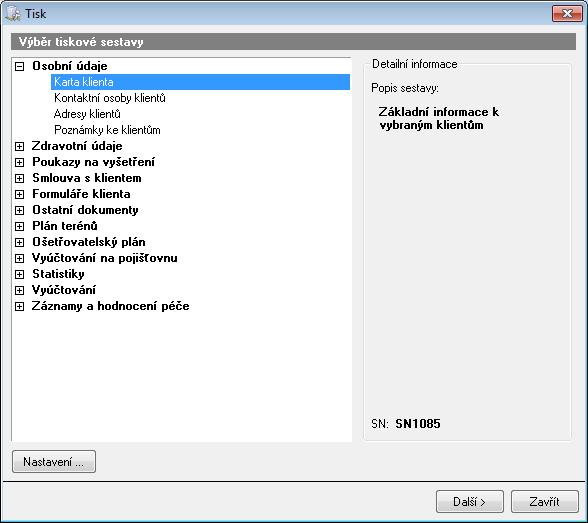Select Poznámky ke klientům report
Viewport: 588px width, 523px height.
(x=107, y=130)
